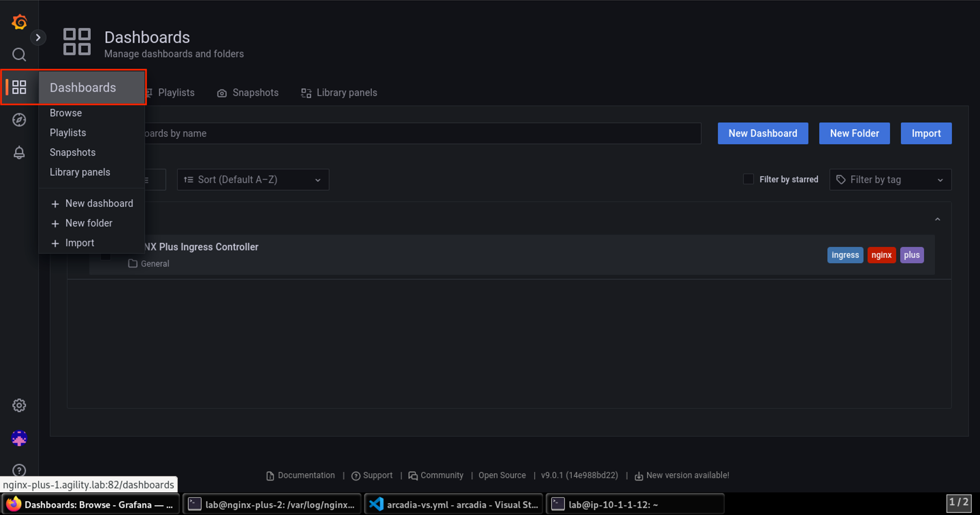
Task: Click the Dashboards grid icon in sidebar
Action: tap(19, 87)
